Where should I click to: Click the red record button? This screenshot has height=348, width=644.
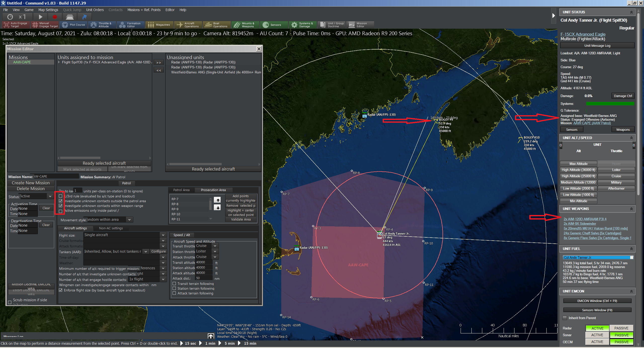click(x=55, y=17)
